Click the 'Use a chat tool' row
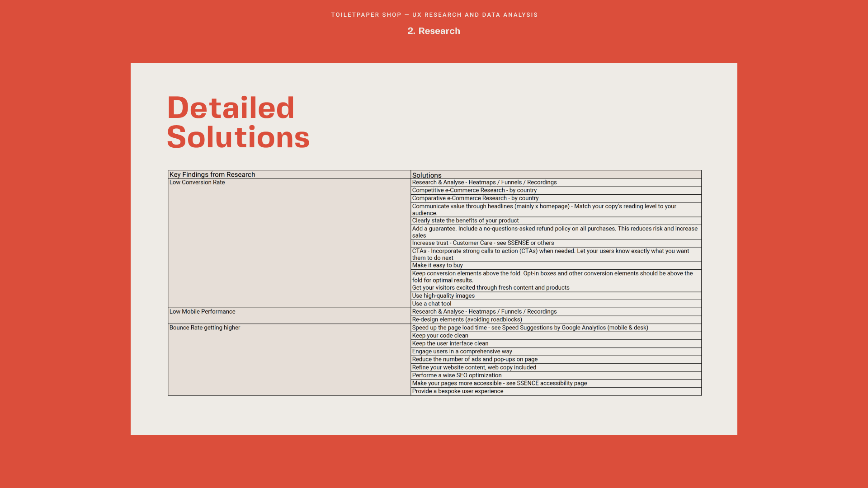Screen dimensions: 868x488 tap(431, 304)
